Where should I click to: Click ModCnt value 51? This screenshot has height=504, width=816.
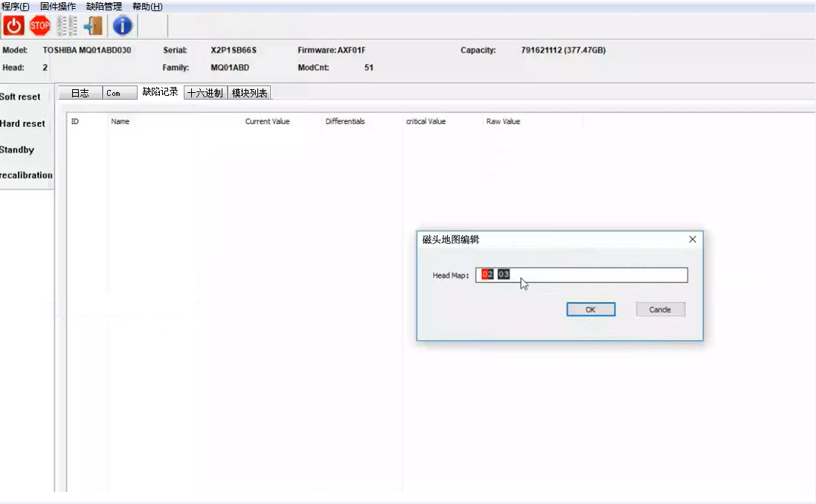pyautogui.click(x=369, y=68)
